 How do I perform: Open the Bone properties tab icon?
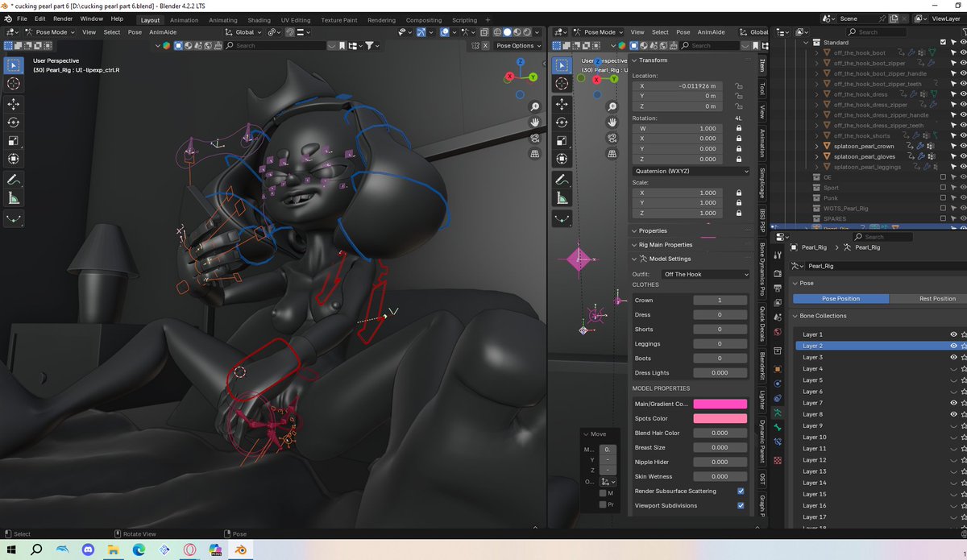point(778,427)
